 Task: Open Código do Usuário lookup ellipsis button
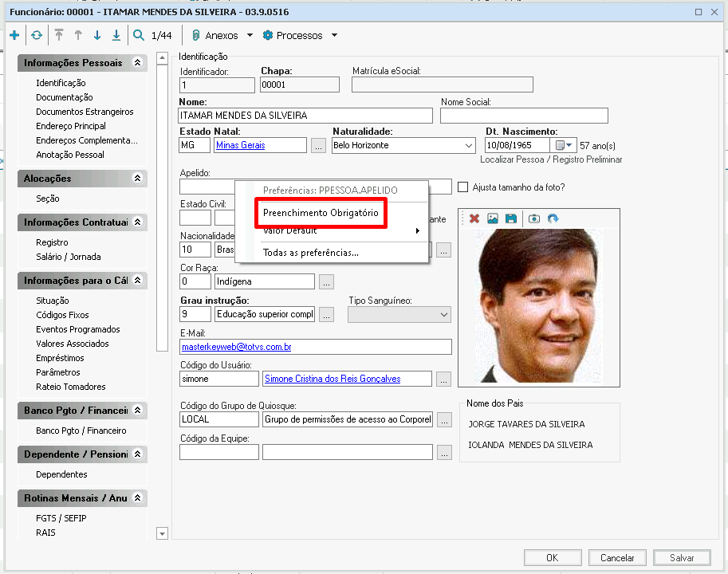coord(444,379)
